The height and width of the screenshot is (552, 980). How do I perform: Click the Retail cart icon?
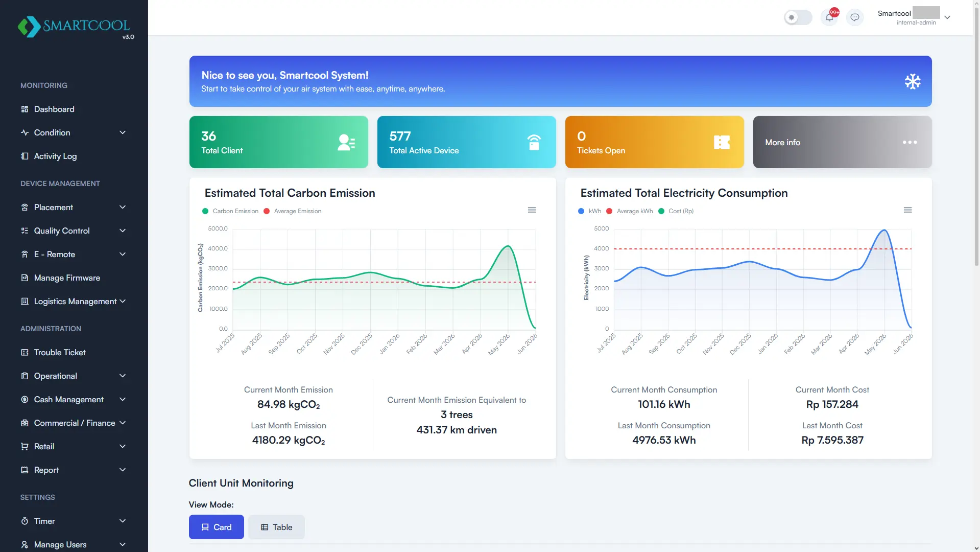tap(25, 447)
